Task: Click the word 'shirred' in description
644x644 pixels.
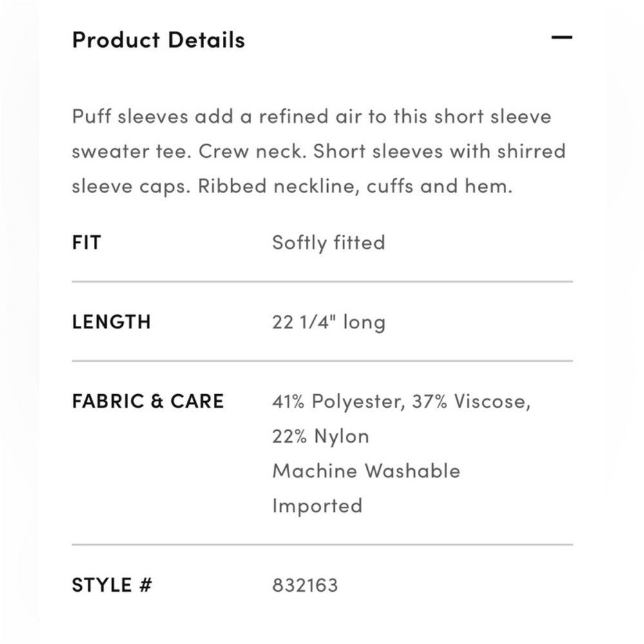Action: 531,151
